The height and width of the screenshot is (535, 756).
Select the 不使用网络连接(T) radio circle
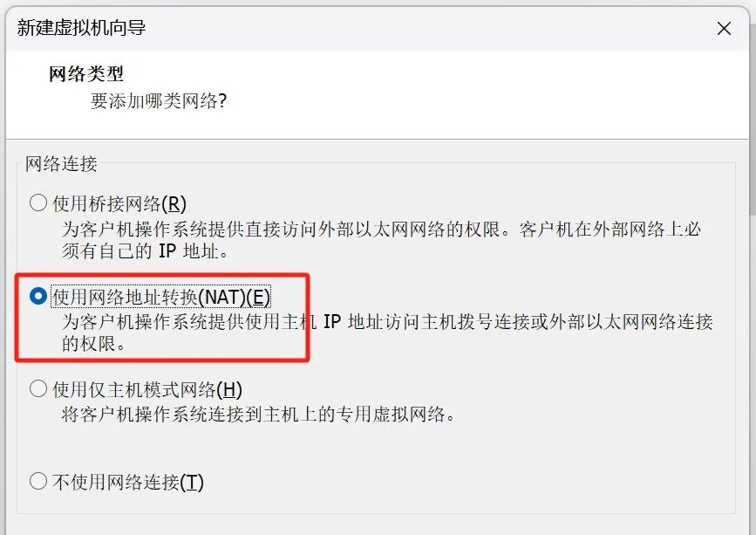(x=38, y=481)
